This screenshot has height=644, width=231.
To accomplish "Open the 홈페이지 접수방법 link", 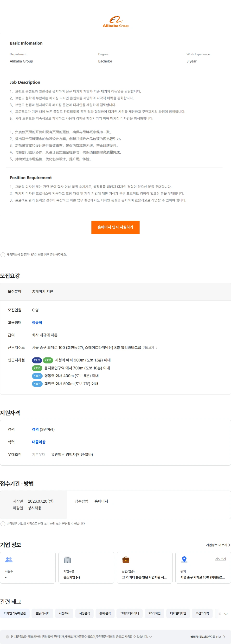I will (101, 501).
